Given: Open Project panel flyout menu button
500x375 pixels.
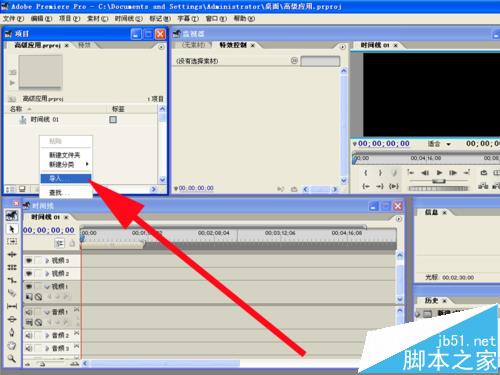Looking at the screenshot, I should click(161, 47).
